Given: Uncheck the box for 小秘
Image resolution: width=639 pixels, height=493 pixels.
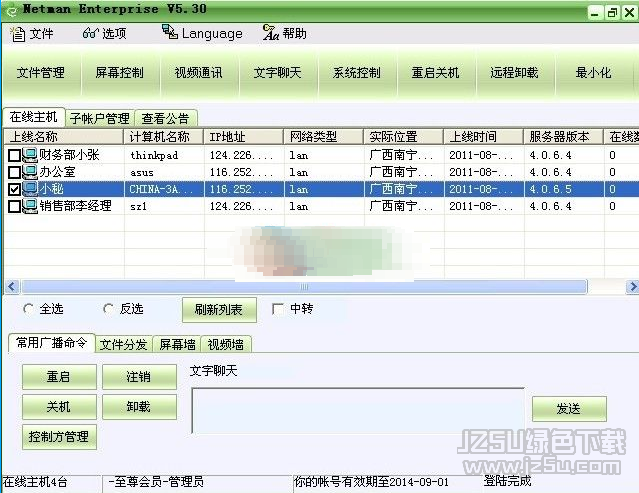Looking at the screenshot, I should [14, 189].
